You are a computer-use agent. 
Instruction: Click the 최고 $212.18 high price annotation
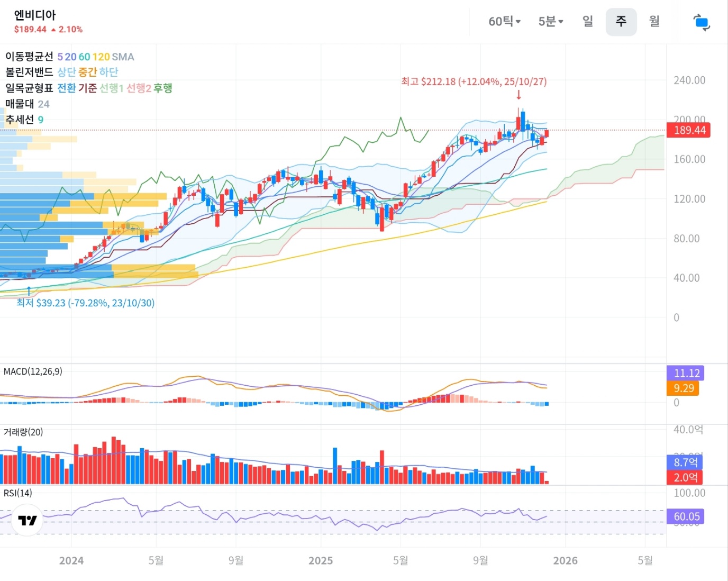474,81
